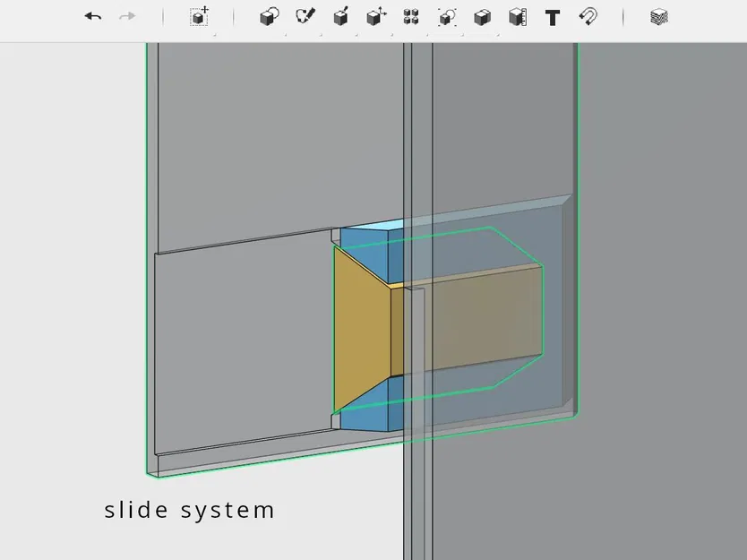Open the Transform tool

(199, 17)
